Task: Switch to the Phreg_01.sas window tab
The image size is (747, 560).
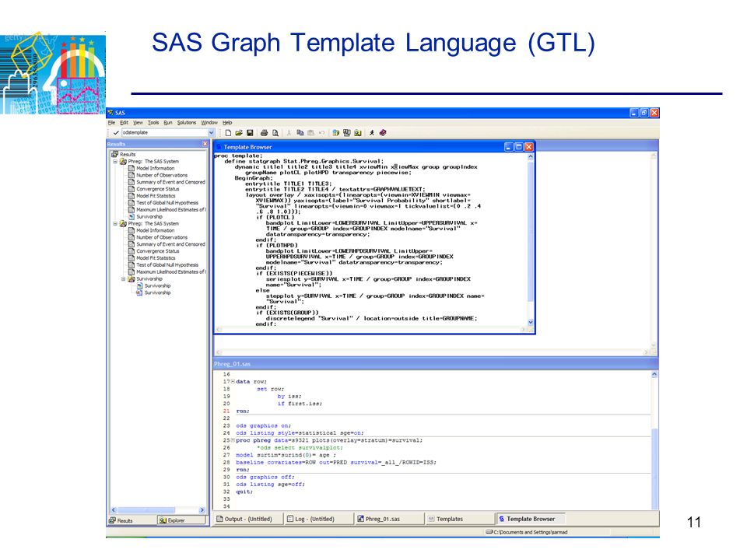Action: pyautogui.click(x=389, y=519)
